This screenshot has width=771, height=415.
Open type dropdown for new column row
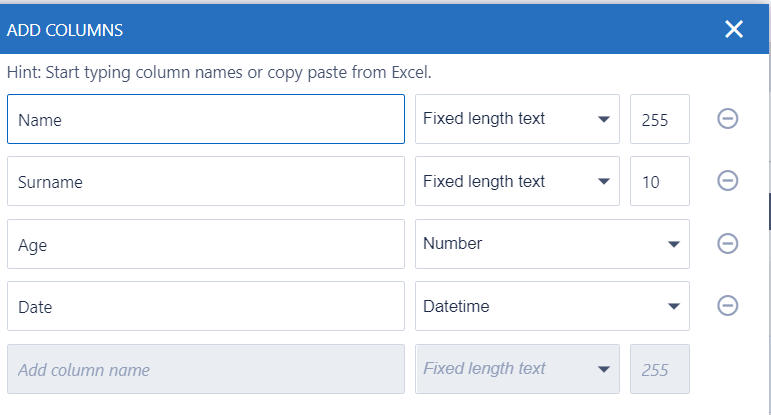517,369
